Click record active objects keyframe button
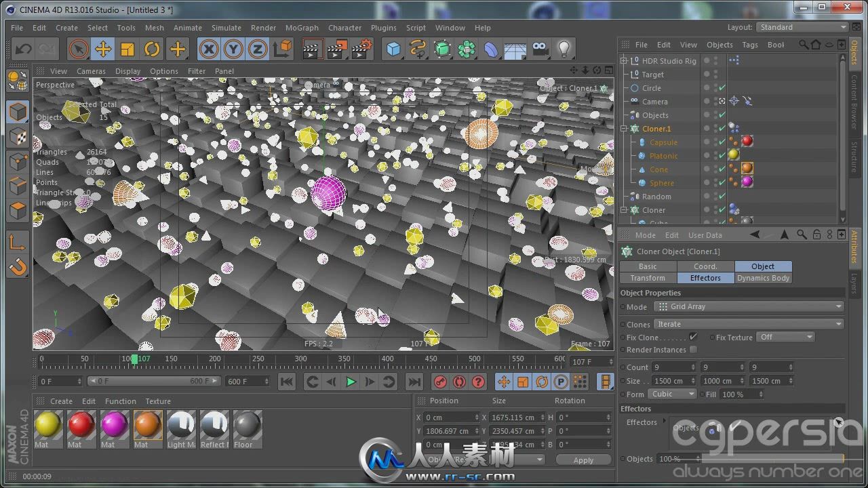 (x=440, y=382)
